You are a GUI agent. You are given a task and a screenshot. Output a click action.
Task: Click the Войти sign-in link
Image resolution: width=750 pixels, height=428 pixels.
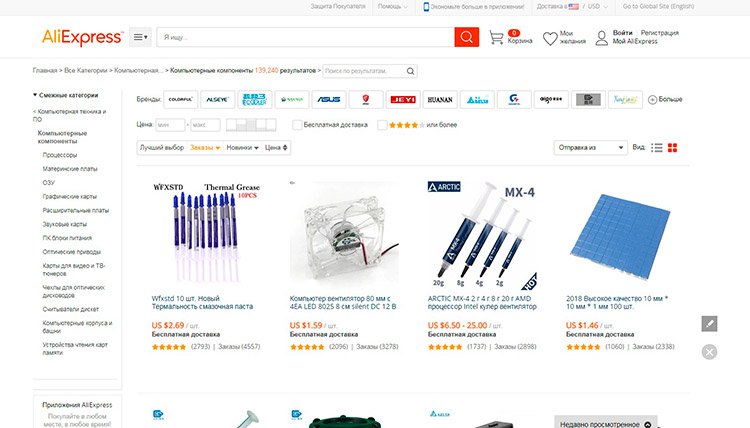click(622, 33)
